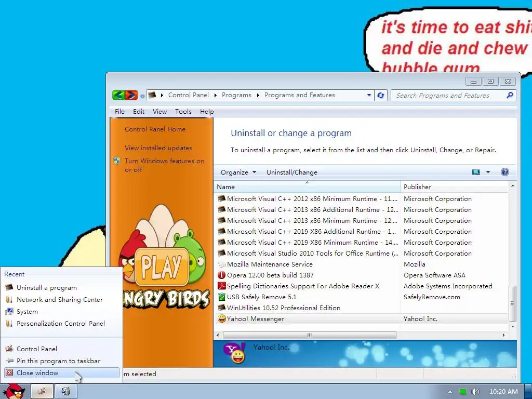Viewport: 532px width, 399px height.
Task: Click Adobe Systems Incorporated publisher cell
Action: pyautogui.click(x=448, y=286)
